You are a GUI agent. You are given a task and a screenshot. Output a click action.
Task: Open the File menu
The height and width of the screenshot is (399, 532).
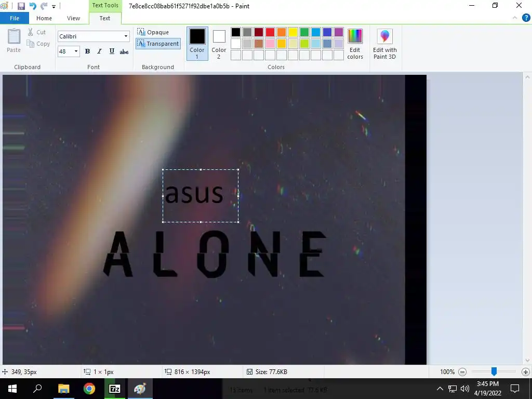click(15, 18)
